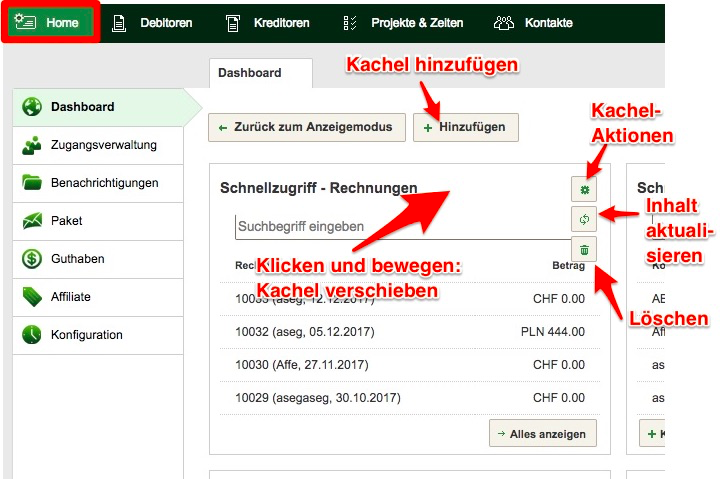Click the Paket envelope icon
Viewport: 723px width, 479px height.
(32, 221)
